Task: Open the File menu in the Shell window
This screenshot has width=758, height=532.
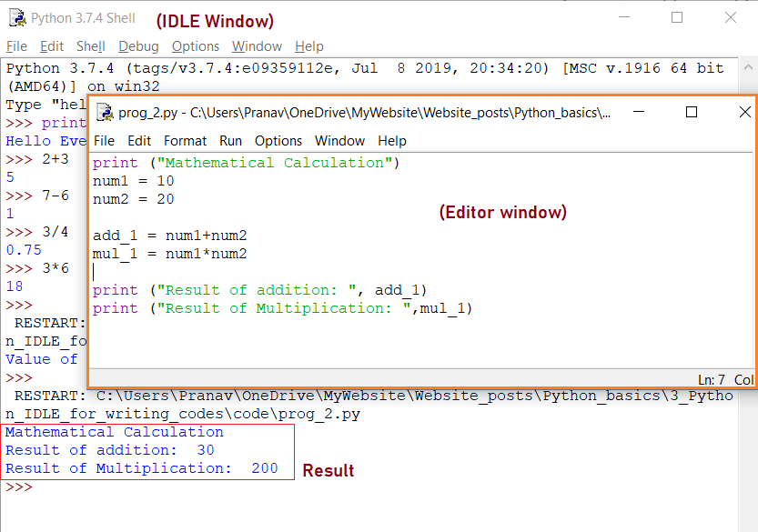Action: click(16, 46)
